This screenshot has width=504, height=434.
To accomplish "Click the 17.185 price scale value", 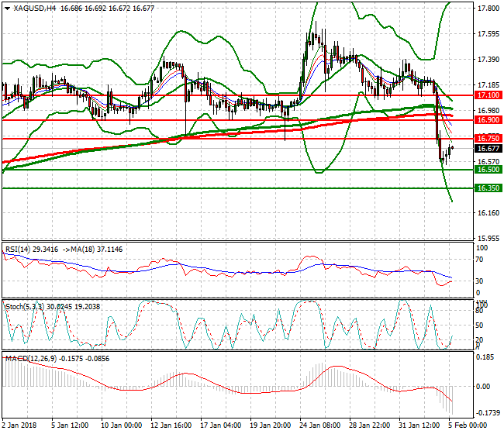I will pos(488,85).
